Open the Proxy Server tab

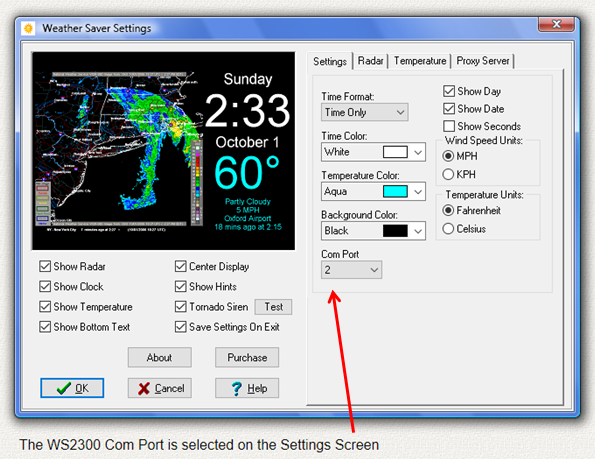coord(483,61)
